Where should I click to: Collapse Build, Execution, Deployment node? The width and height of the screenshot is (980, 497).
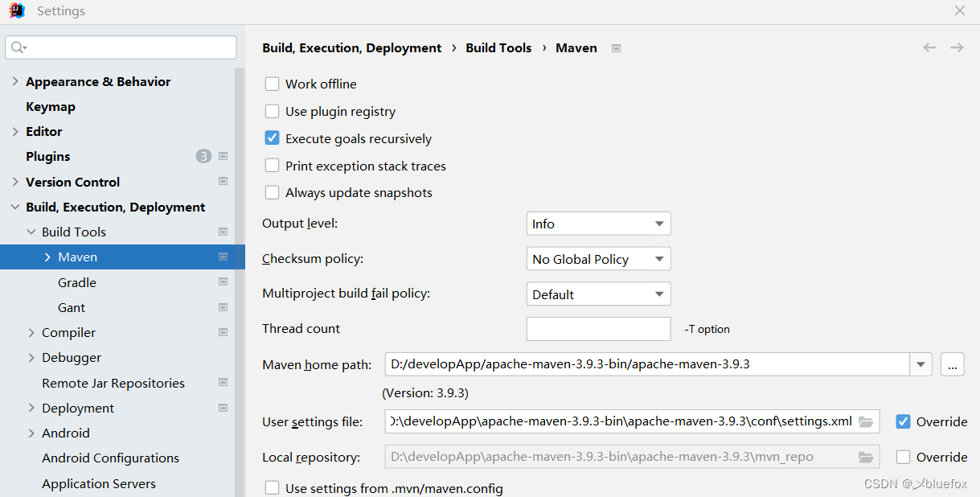(15, 207)
